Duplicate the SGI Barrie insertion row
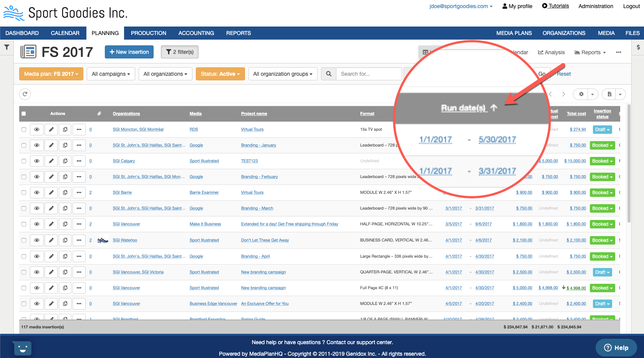 65,193
